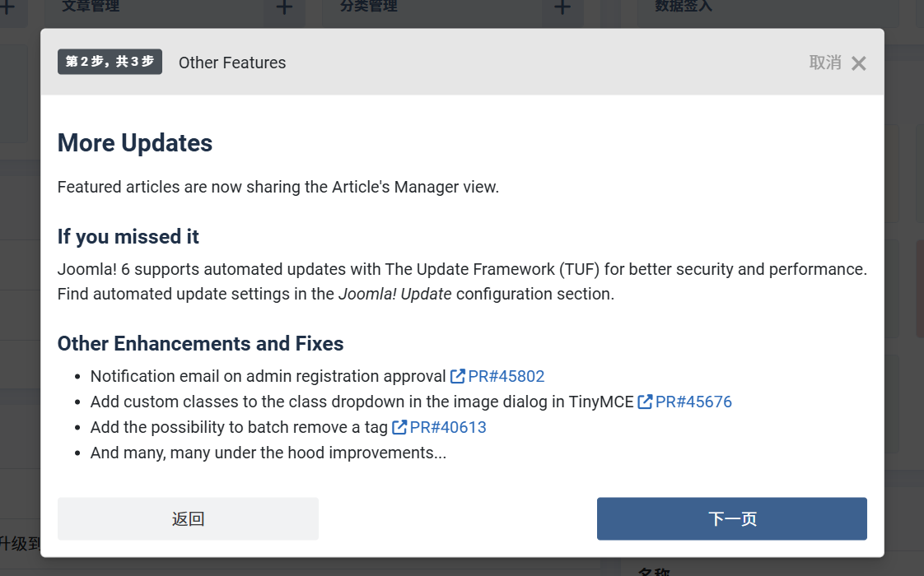Open the PR#40613 link
The height and width of the screenshot is (576, 924).
click(x=448, y=428)
